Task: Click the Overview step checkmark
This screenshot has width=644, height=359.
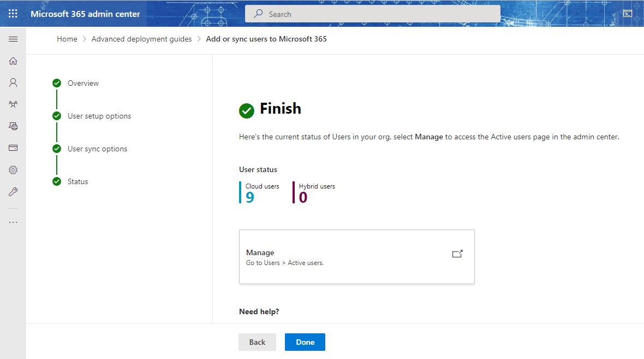Action: (x=57, y=83)
